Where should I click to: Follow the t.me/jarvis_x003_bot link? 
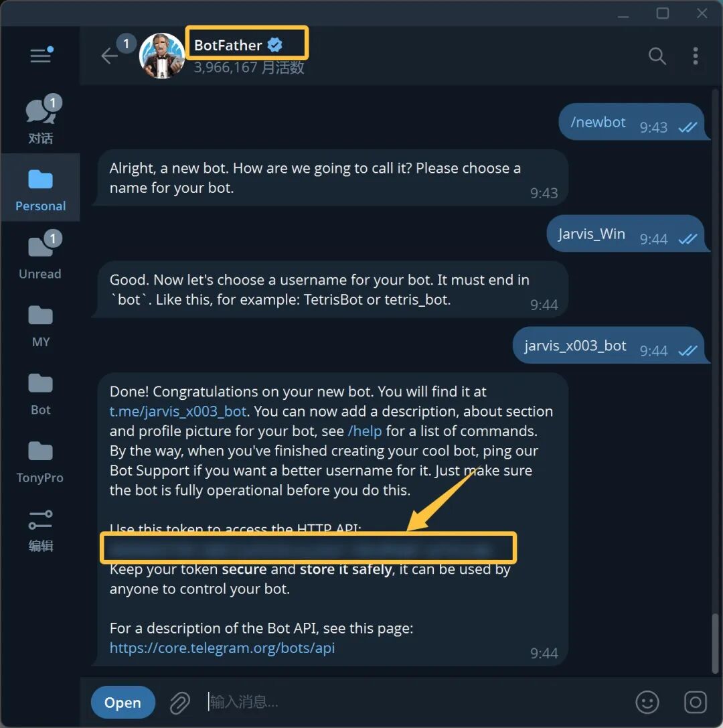[x=177, y=411]
